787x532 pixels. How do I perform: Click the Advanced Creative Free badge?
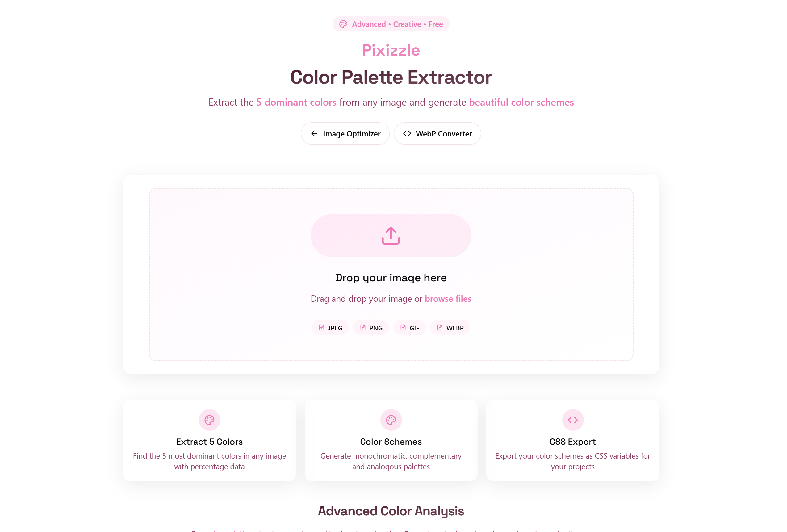click(x=391, y=24)
